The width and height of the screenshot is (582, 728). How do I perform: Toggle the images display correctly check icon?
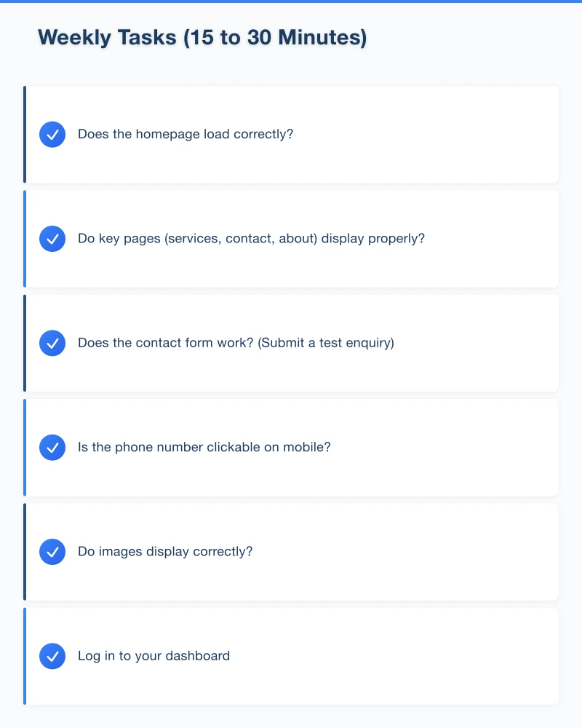(52, 552)
